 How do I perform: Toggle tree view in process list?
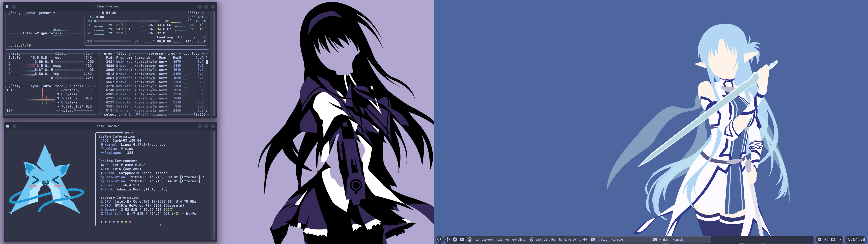coord(171,54)
